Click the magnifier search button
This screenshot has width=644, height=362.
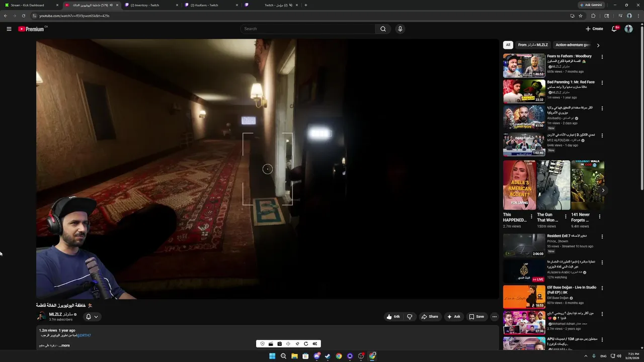pos(383,29)
